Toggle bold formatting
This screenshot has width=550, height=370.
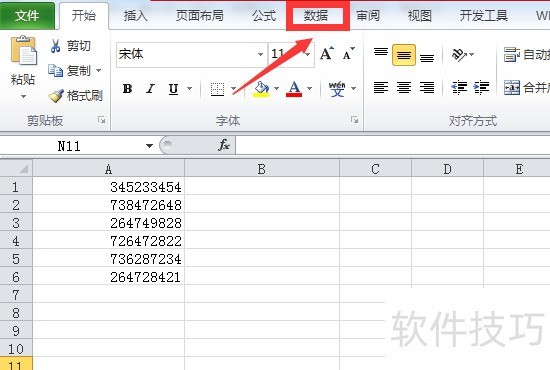tap(127, 89)
